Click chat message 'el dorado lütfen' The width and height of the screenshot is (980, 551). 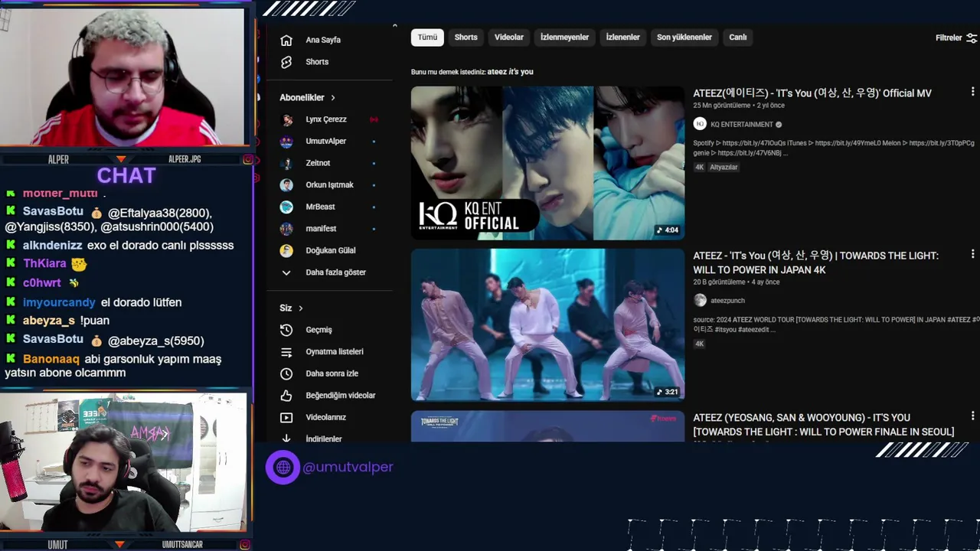141,302
